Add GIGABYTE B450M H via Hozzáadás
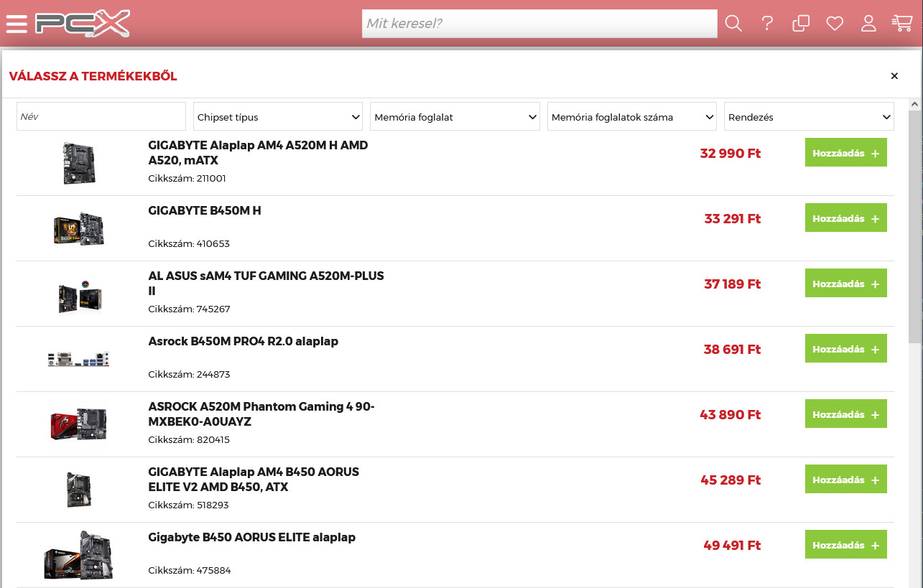Screen dimensions: 923x588 [845, 218]
